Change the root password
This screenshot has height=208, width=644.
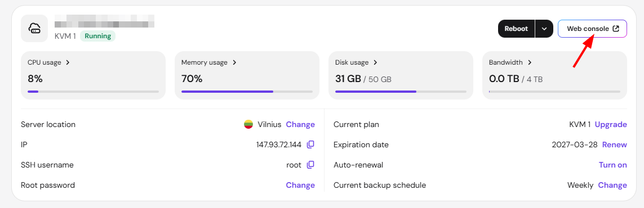click(300, 185)
